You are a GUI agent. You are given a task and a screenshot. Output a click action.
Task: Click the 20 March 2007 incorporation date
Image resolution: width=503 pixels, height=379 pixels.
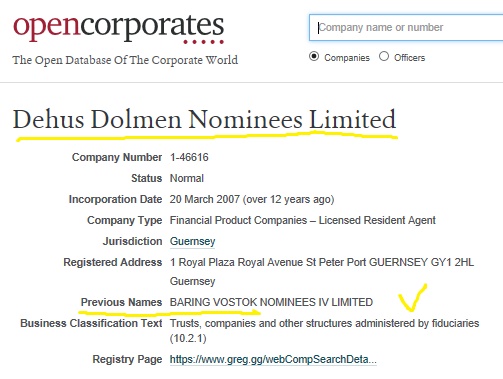pos(205,199)
